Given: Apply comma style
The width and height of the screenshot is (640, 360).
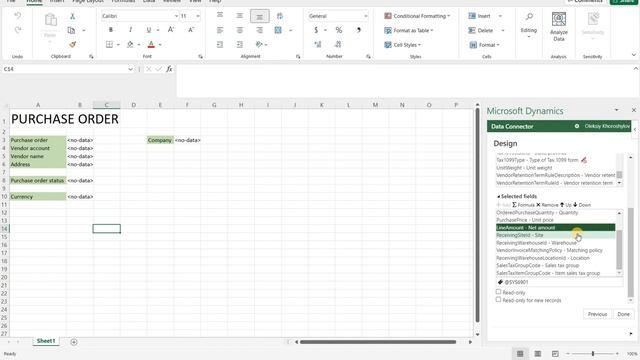Looking at the screenshot, I should pos(358,30).
